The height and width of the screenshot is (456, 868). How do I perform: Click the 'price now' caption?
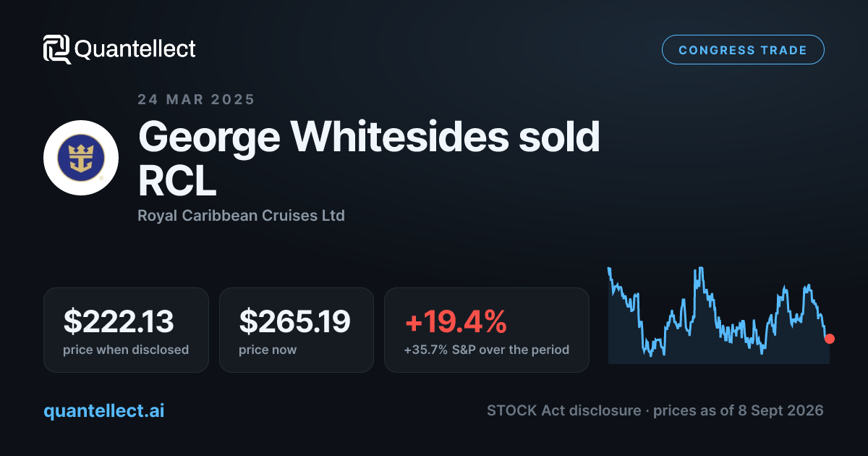click(x=268, y=350)
